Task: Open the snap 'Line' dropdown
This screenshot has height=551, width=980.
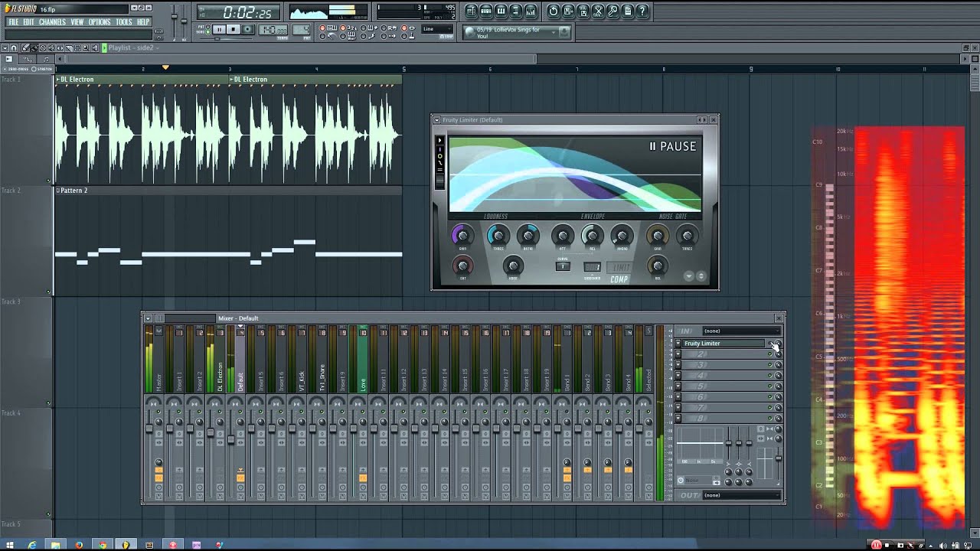Action: click(x=437, y=29)
